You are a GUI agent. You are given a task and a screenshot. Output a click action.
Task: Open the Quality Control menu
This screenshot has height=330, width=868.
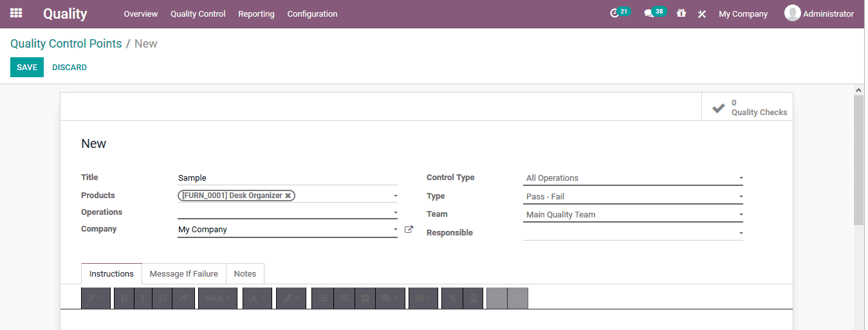tap(198, 14)
